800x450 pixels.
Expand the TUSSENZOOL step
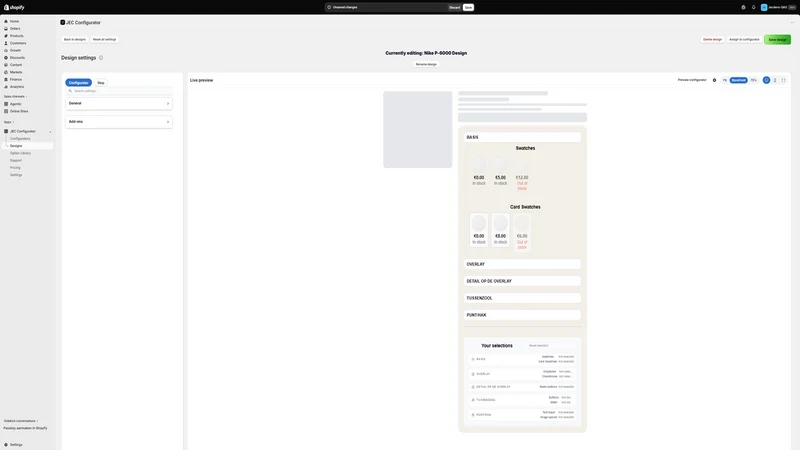point(522,298)
